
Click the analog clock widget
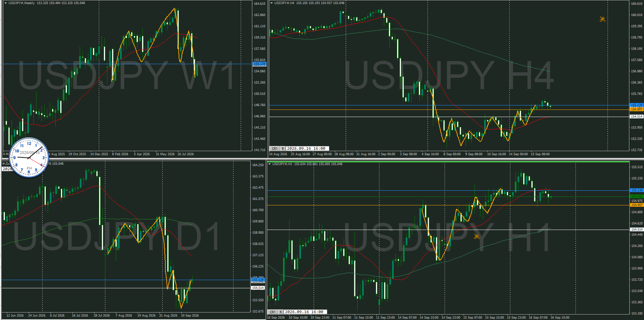coord(29,158)
